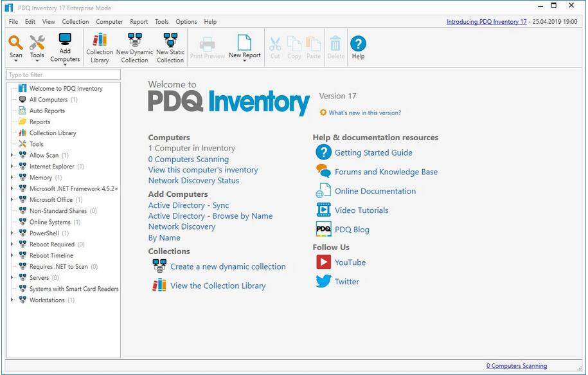Viewport: 588px width, 375px height.
Task: Open the Report menu
Action: pyautogui.click(x=139, y=21)
